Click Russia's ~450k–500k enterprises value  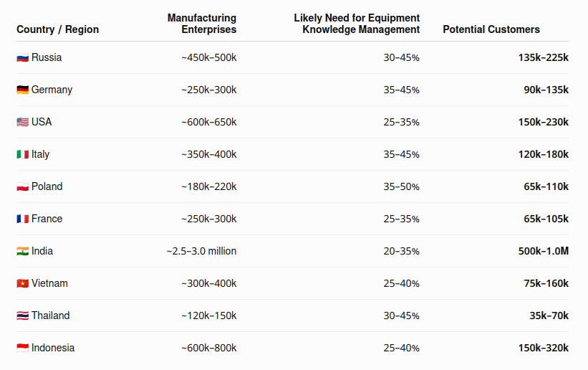(x=209, y=57)
